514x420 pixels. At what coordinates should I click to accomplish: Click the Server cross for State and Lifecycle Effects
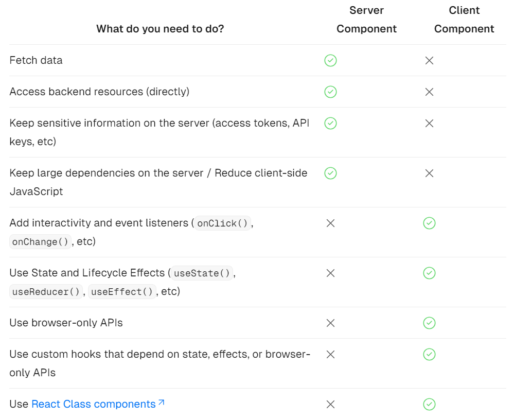pos(330,273)
